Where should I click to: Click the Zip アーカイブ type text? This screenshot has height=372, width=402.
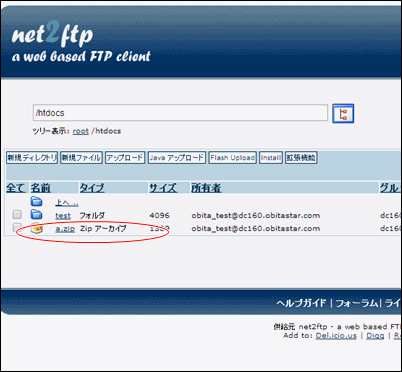coord(103,229)
